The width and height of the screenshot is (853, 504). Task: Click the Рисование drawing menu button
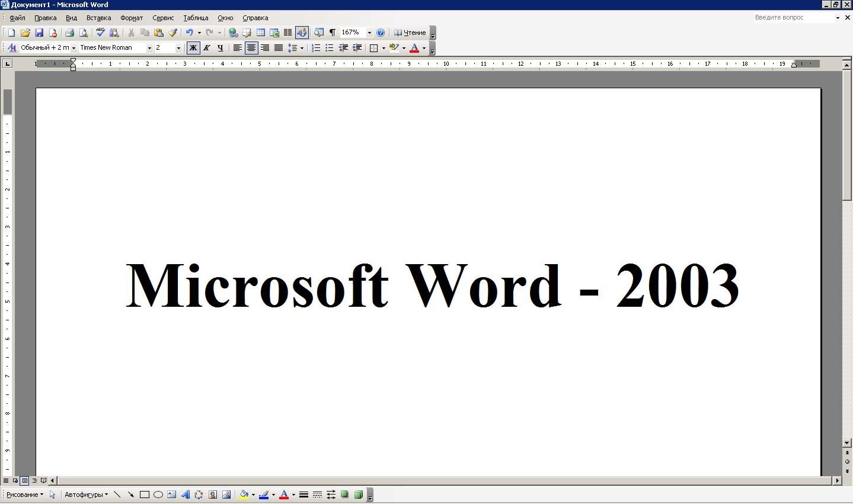pos(24,495)
